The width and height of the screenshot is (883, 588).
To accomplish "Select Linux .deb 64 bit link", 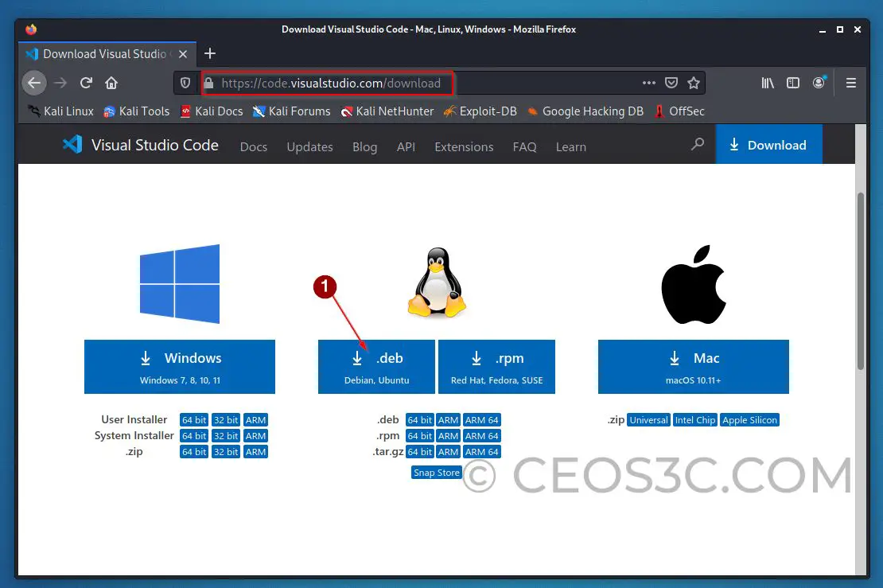I will tap(419, 420).
